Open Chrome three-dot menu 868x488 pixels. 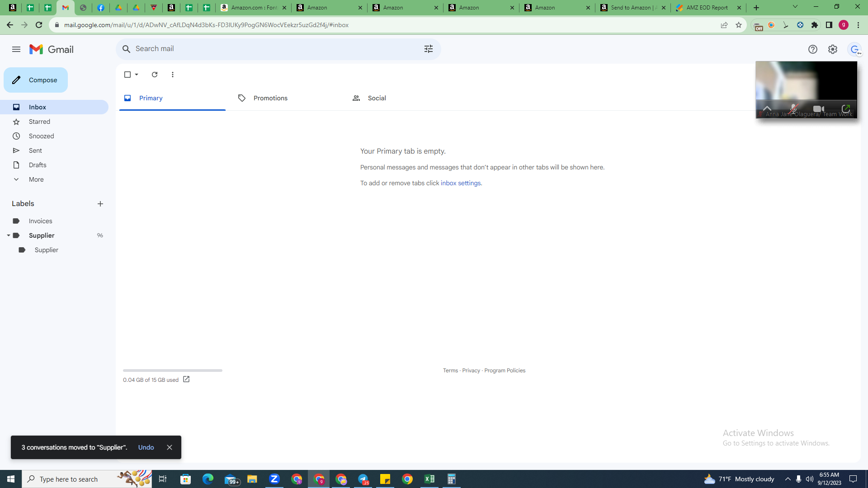858,25
